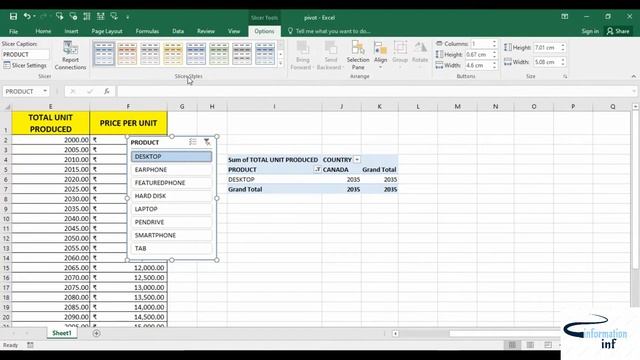Select LAPTOP in the PRODUCT slicer
The image size is (640, 360).
[x=171, y=209]
